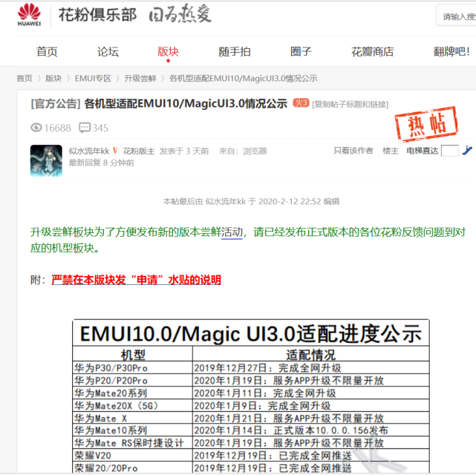Click the table cell 华为Mate20X（5G）
Viewport: 476px width, 475px height.
[133, 405]
